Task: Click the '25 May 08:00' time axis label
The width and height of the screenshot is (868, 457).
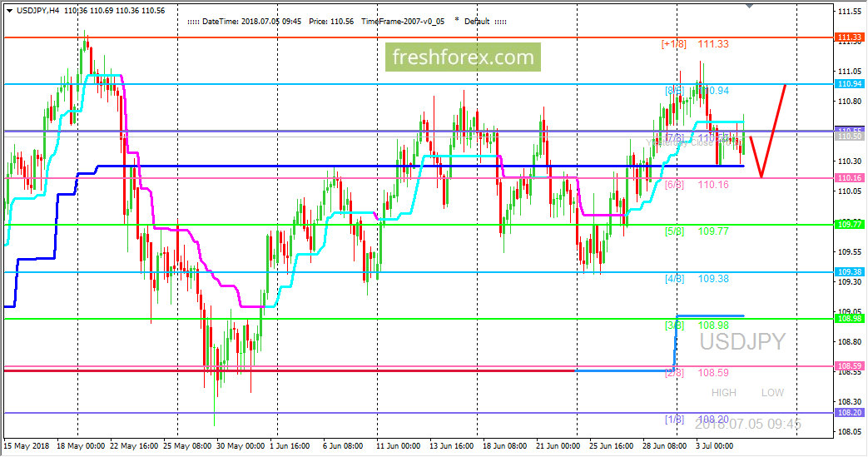Action: [x=187, y=446]
